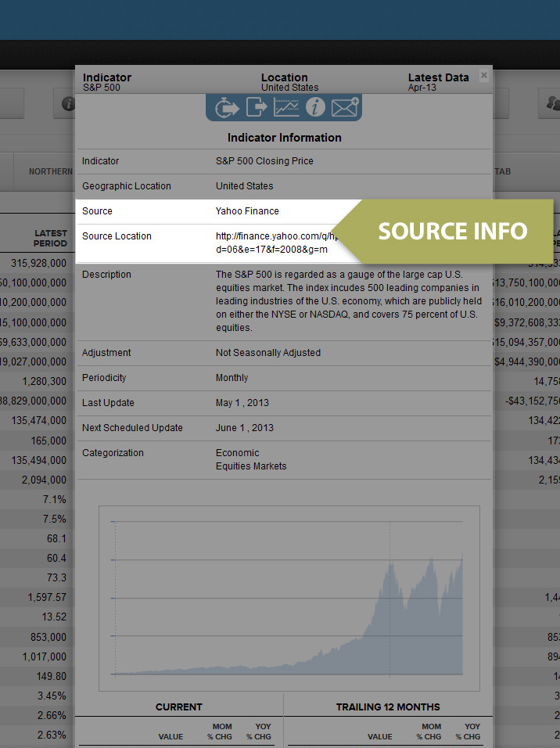Click the S&P 500 history chart

(x=289, y=599)
